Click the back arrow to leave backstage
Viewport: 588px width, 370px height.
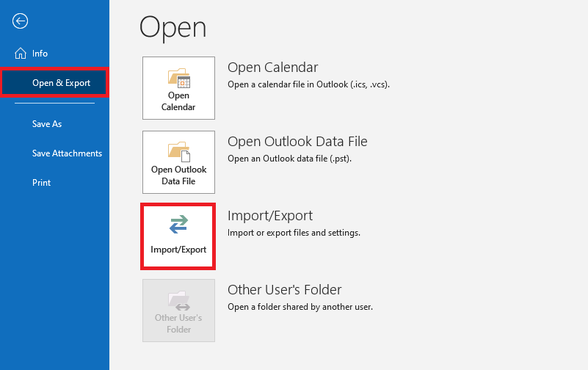pyautogui.click(x=20, y=21)
